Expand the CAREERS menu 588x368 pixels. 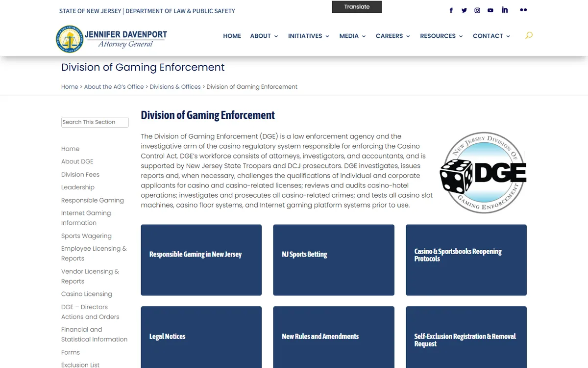coord(393,36)
